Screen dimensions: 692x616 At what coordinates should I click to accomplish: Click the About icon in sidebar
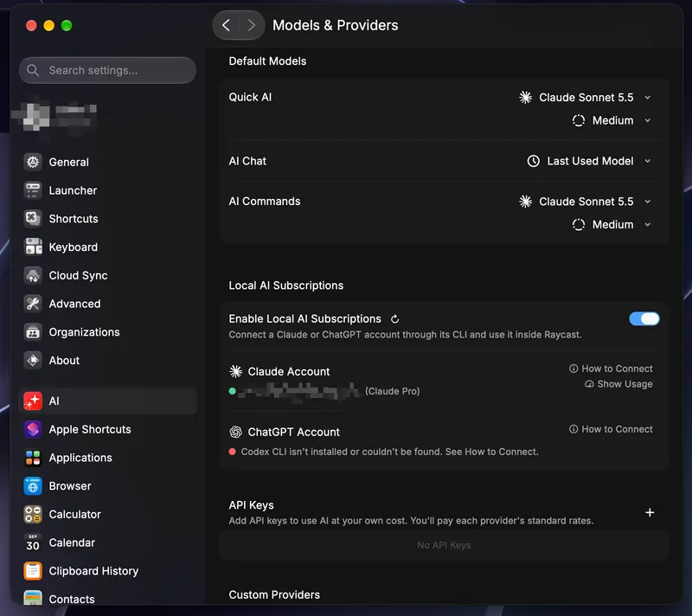[33, 360]
